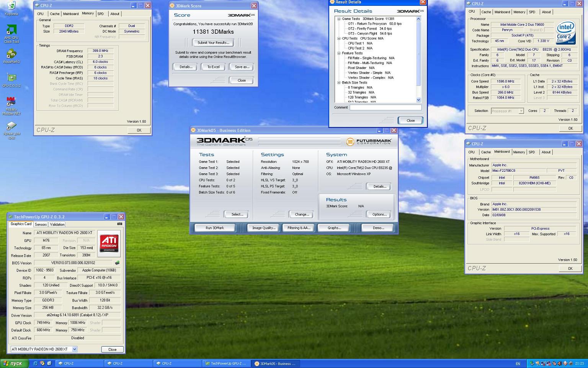The height and width of the screenshot is (368, 588).
Task: Open Processor #1 selection dropdown
Action: pos(521,111)
